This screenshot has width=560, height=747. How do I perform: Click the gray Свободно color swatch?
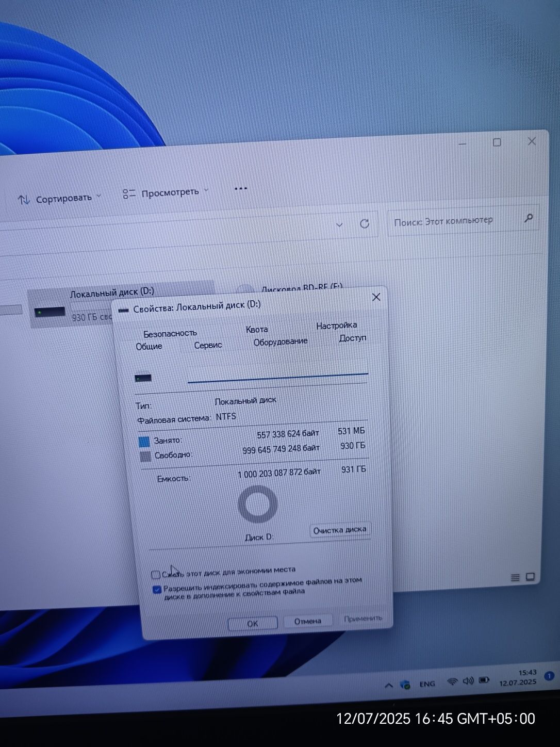(145, 457)
